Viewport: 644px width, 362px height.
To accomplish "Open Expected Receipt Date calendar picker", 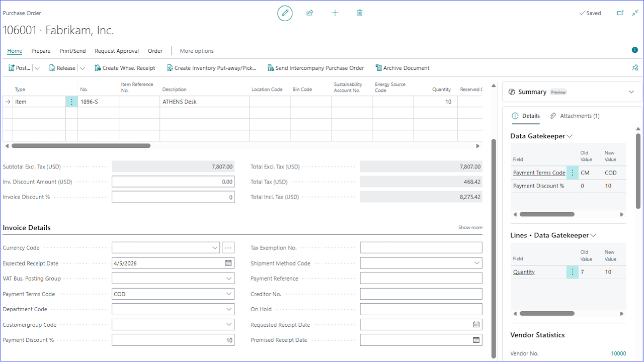I will tap(228, 263).
